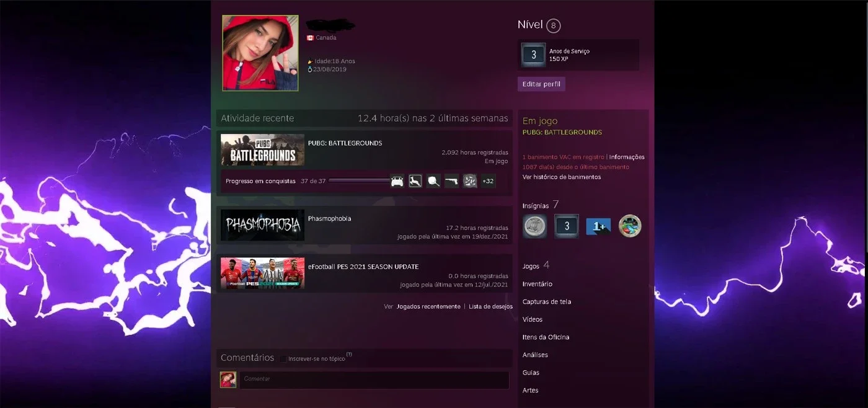Tick the Inscrever-se no tópico checkbox
This screenshot has height=408, width=868.
[283, 359]
